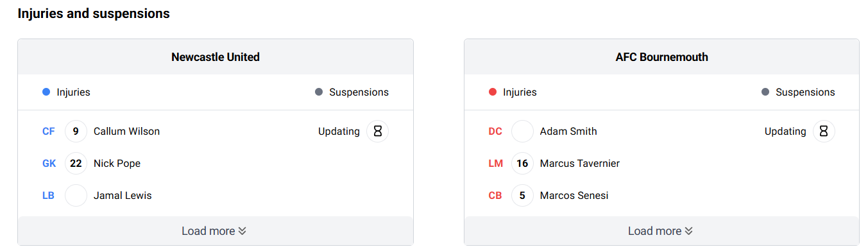Click Jamal Lewis's empty number badge
Viewport: 868px width, 249px height.
pos(76,195)
